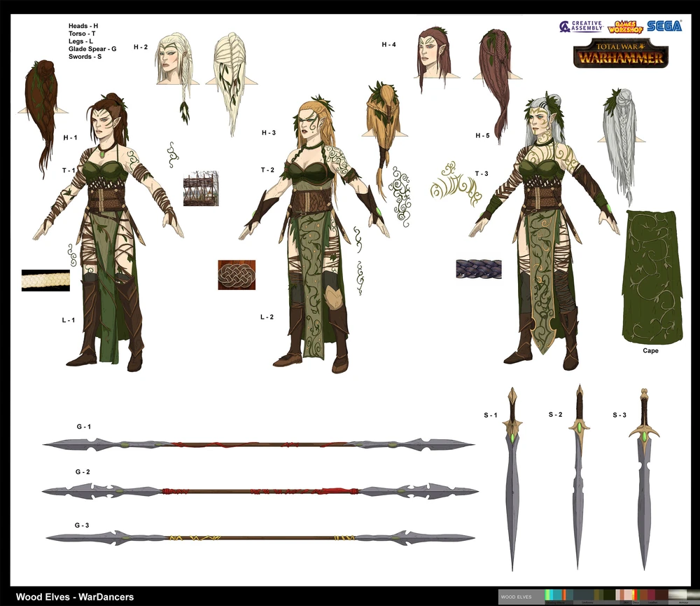Click the 'H - 4' label
The height and width of the screenshot is (606, 700).
click(388, 45)
